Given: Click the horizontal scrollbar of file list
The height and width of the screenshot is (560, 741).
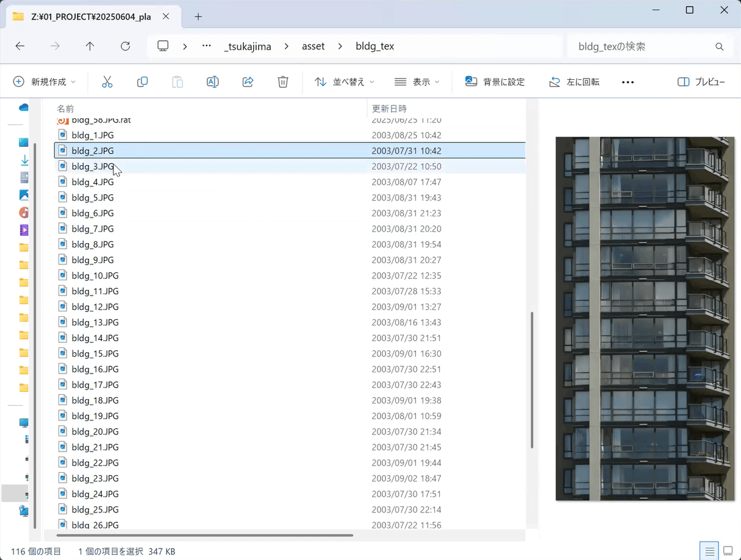Looking at the screenshot, I should point(204,536).
